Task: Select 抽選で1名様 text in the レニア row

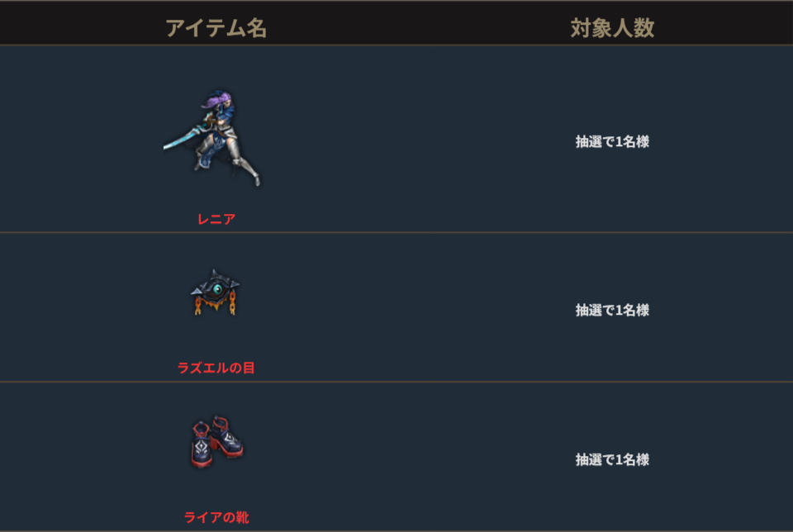Action: click(612, 141)
